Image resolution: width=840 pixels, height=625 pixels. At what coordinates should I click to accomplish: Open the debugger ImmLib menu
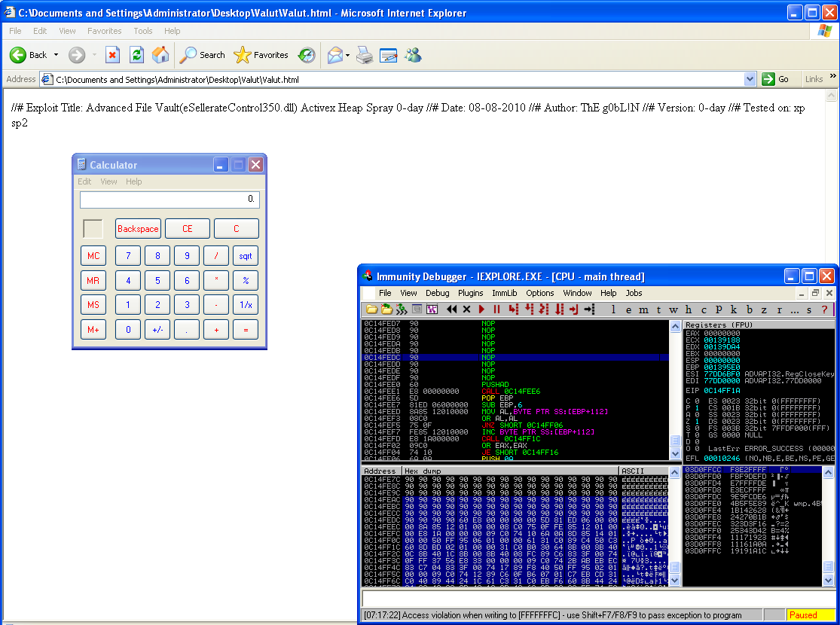click(x=505, y=293)
